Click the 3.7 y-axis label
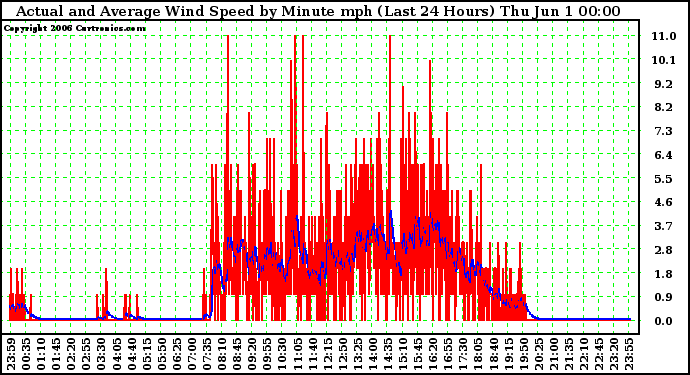This screenshot has width=690, height=375. coord(664,226)
